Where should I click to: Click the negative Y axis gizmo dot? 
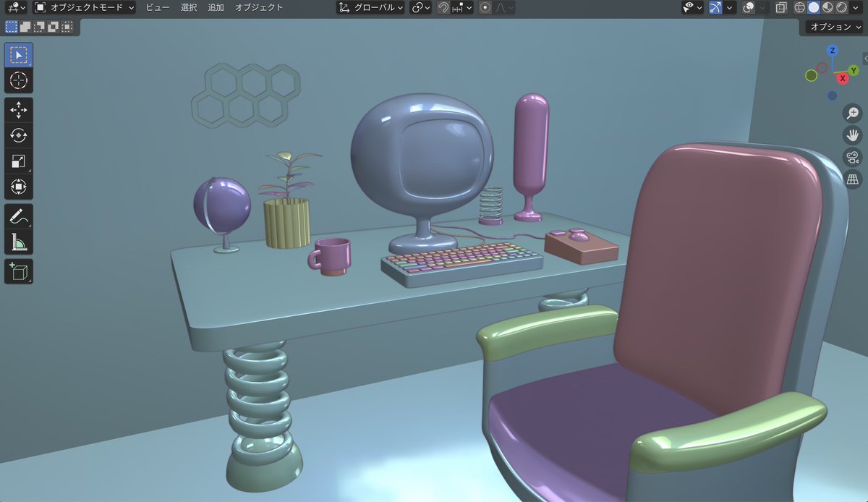812,75
